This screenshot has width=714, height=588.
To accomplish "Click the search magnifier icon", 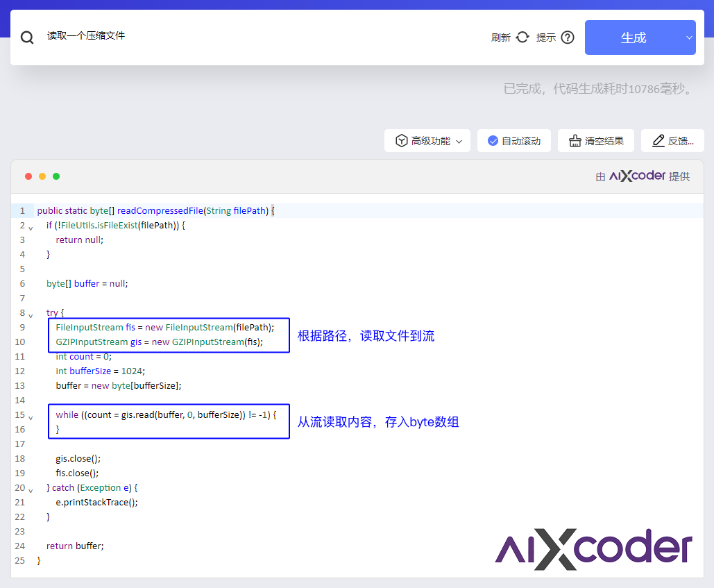I will [27, 37].
